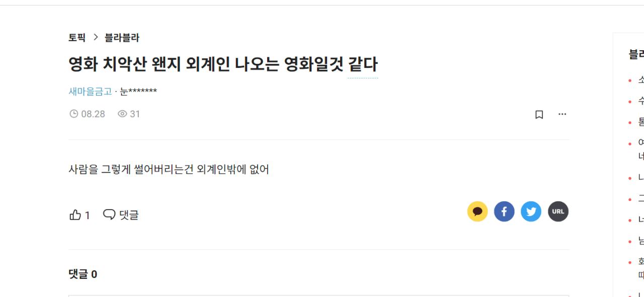Share the post via KakaoTalk icon

(477, 212)
